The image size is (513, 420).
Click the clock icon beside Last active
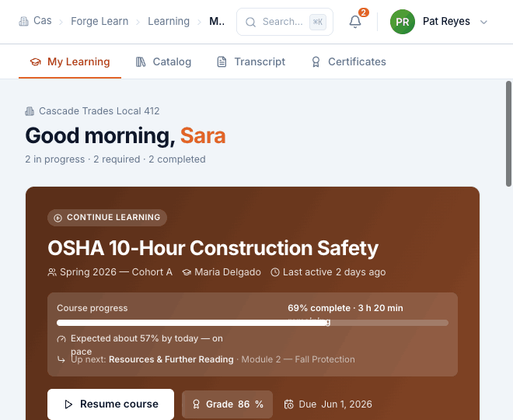pos(275,272)
